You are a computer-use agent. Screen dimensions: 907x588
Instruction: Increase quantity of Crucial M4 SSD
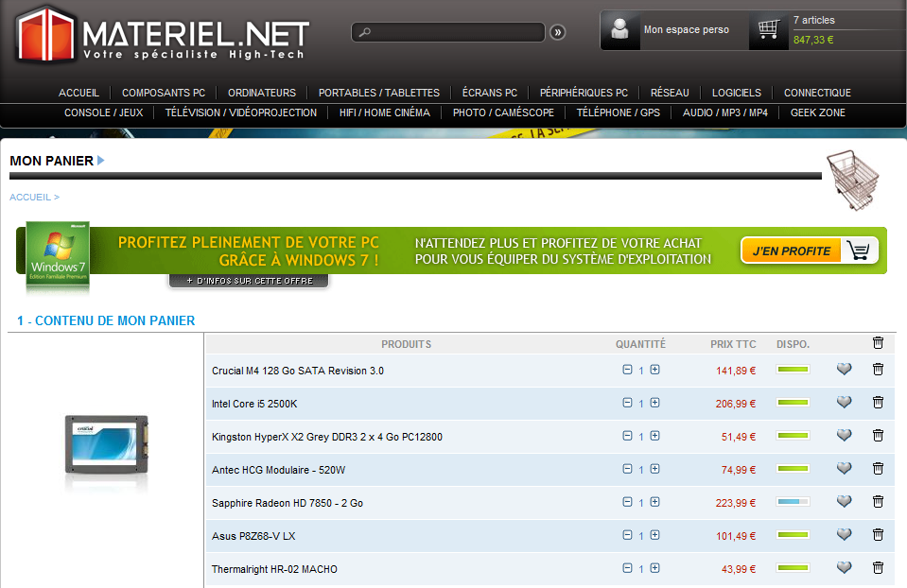pos(654,370)
